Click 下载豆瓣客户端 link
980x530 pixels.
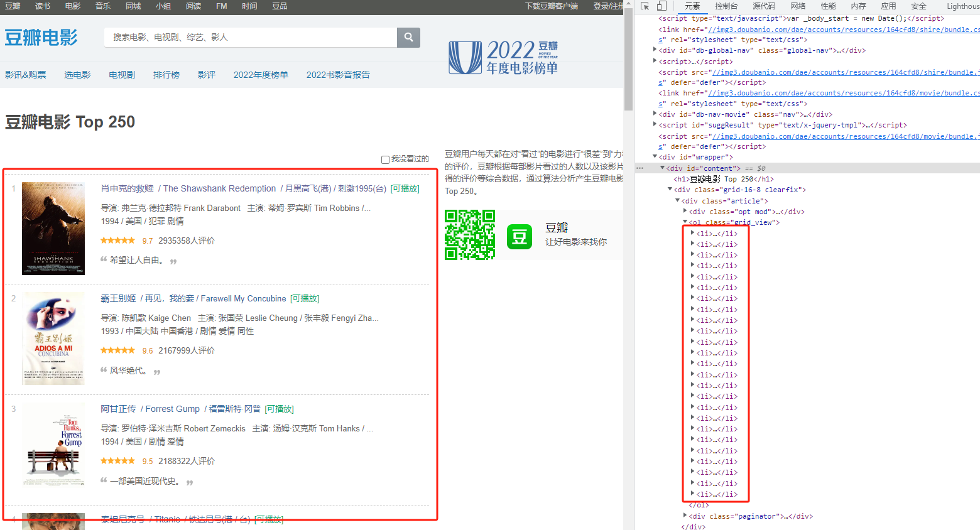552,6
